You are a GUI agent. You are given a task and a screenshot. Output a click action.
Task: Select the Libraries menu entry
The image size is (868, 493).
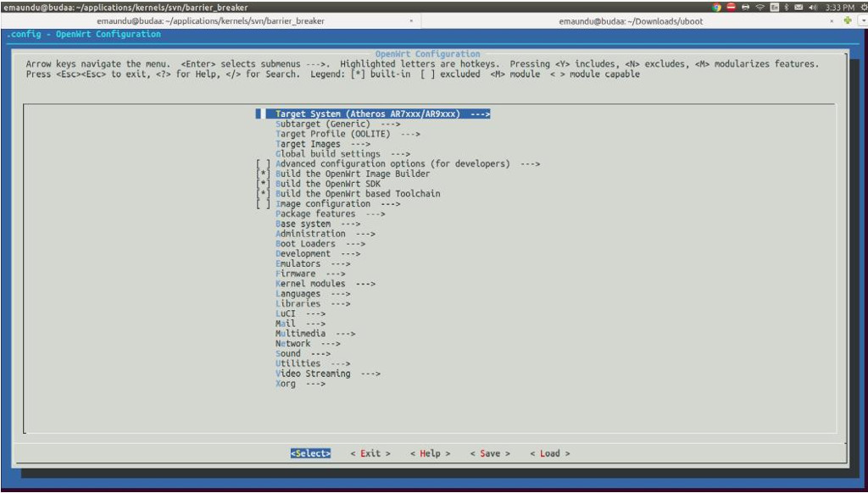click(313, 303)
